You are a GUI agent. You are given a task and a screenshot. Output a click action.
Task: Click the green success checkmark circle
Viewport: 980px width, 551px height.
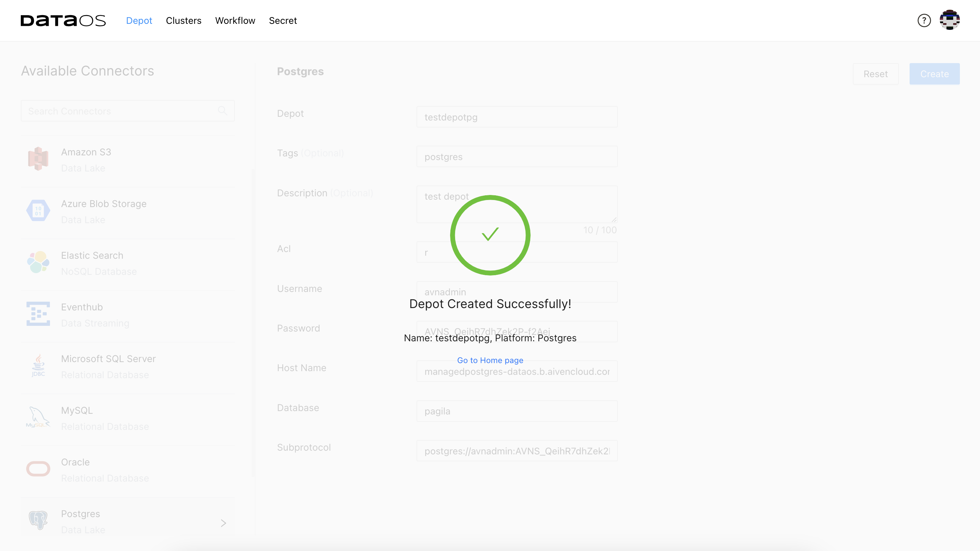tap(490, 235)
